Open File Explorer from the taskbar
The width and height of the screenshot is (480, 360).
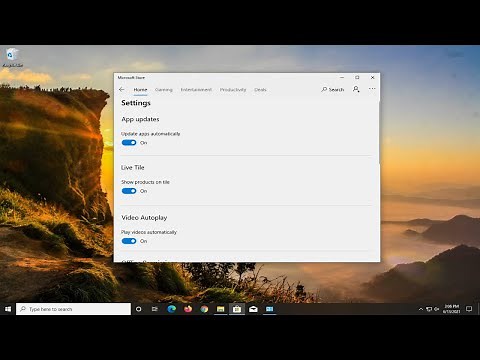(x=221, y=309)
